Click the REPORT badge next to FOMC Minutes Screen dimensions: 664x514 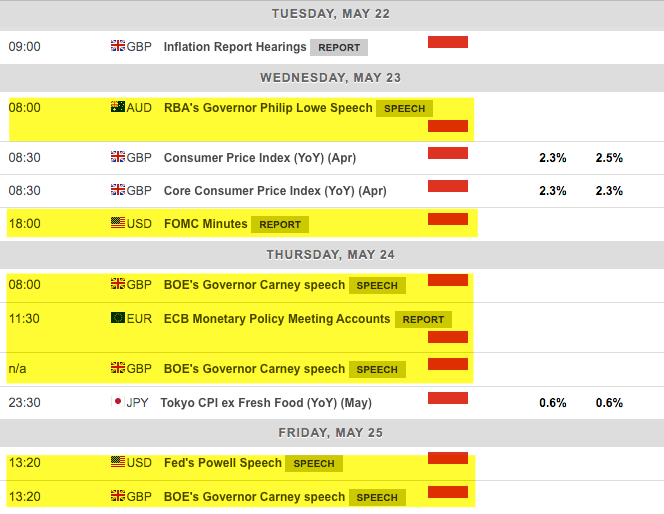coord(280,224)
